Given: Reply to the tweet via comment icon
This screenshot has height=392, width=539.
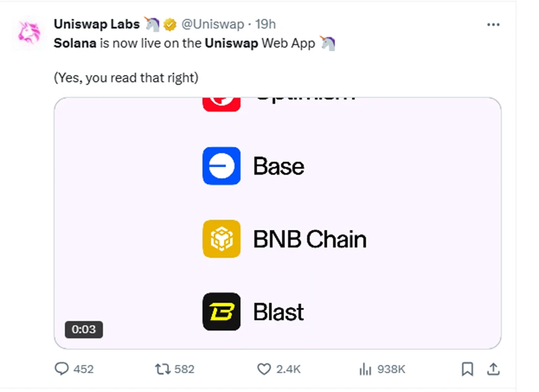Looking at the screenshot, I should [62, 369].
